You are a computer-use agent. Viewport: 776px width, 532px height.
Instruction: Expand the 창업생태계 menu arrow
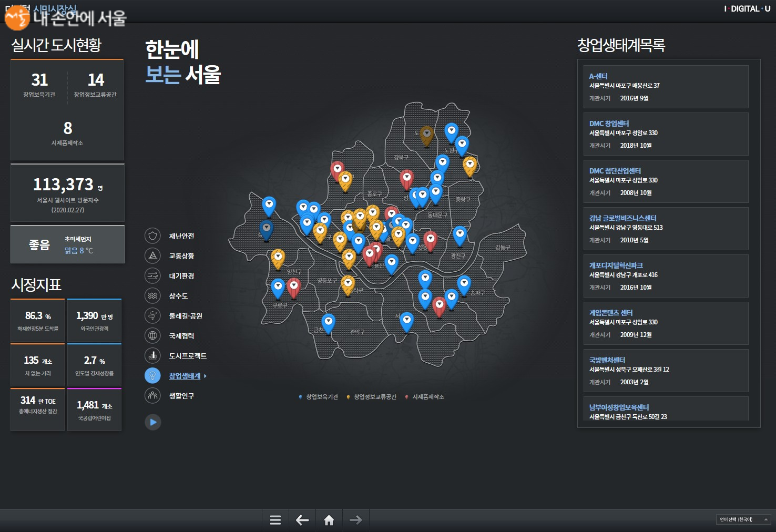[205, 376]
